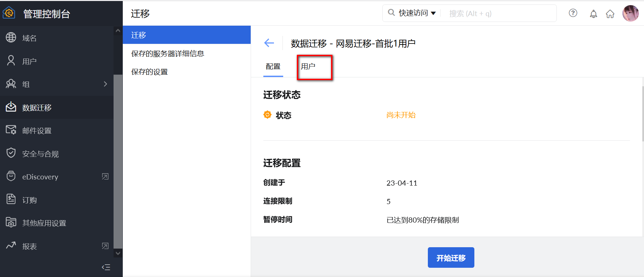
Task: Click the back arrow beside 数据迁移 title
Action: (269, 43)
